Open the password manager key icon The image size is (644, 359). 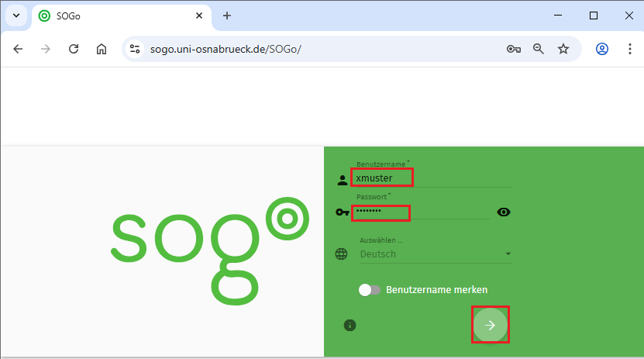(x=513, y=49)
